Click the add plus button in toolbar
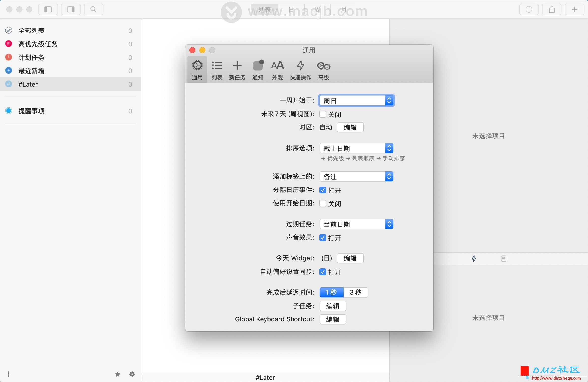Viewport: 588px width, 382px height. pyautogui.click(x=574, y=9)
